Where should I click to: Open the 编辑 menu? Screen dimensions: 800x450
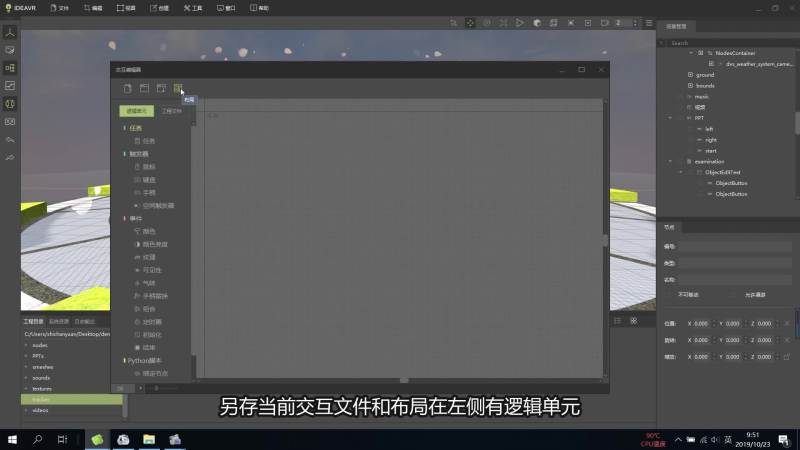(x=93, y=8)
